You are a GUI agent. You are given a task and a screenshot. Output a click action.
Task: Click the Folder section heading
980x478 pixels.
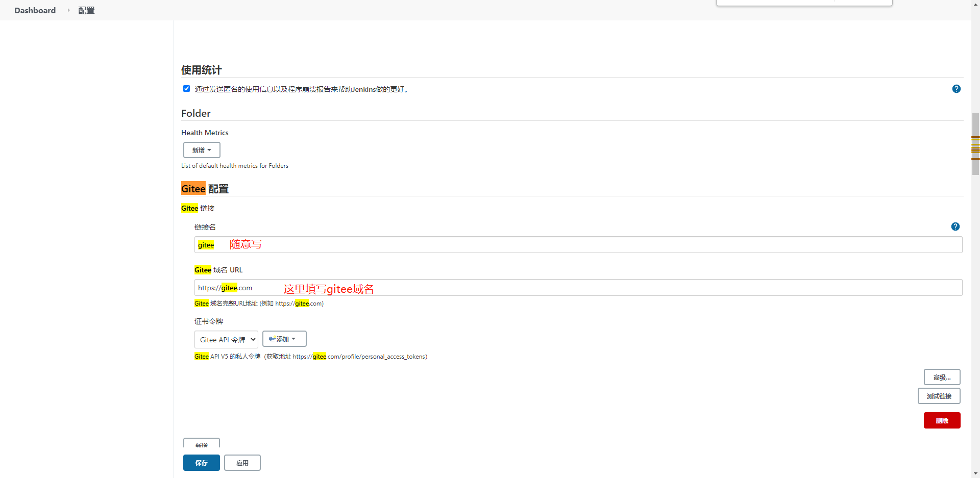coord(196,113)
